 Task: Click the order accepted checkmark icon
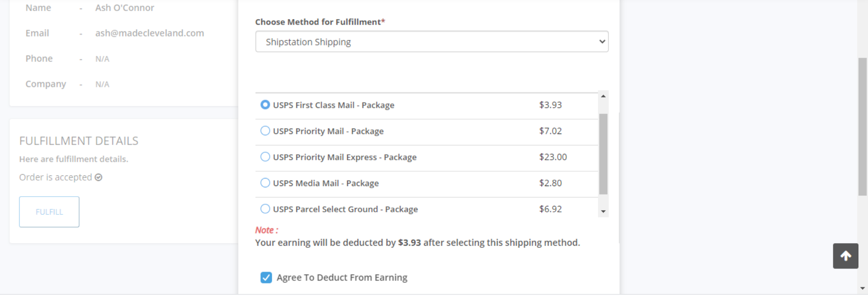99,178
